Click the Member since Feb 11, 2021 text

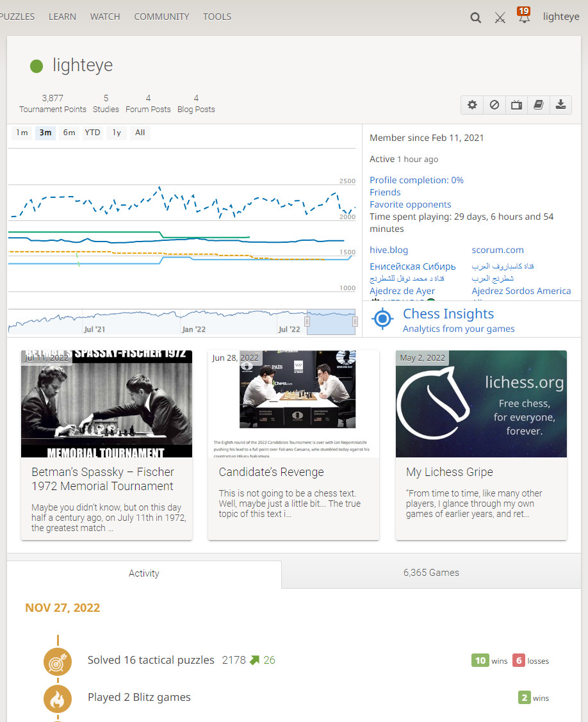(x=427, y=138)
